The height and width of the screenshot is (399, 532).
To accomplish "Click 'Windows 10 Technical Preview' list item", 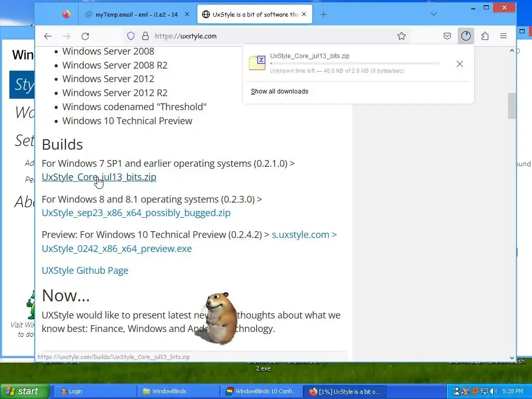I will 127,121.
